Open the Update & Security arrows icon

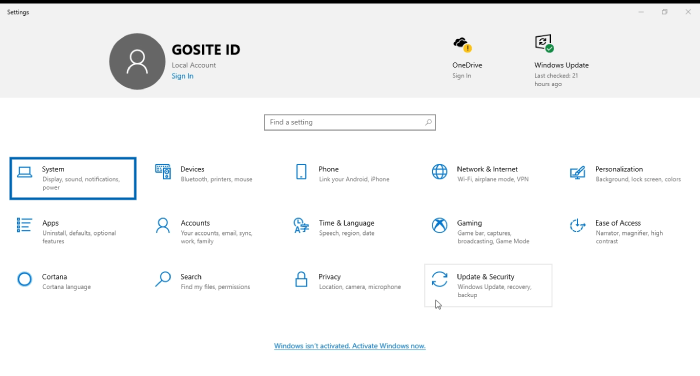(439, 279)
